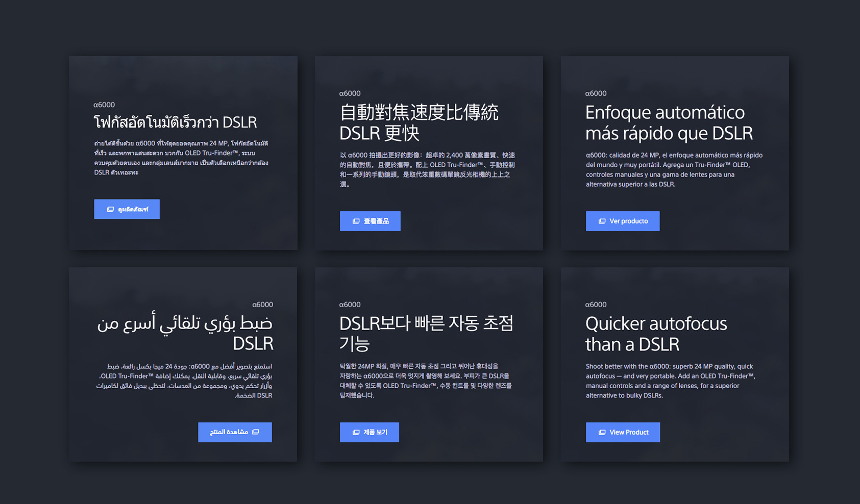
Task: Click the View Product button
Action: pyautogui.click(x=623, y=432)
